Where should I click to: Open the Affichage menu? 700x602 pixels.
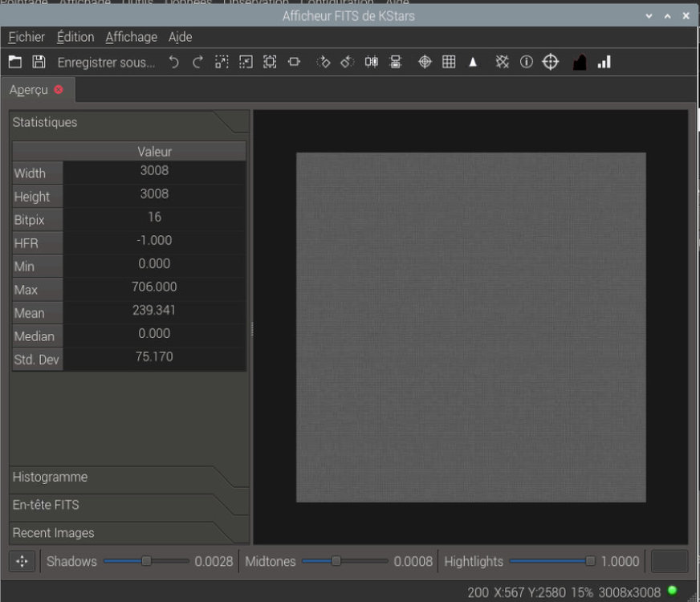(x=132, y=37)
